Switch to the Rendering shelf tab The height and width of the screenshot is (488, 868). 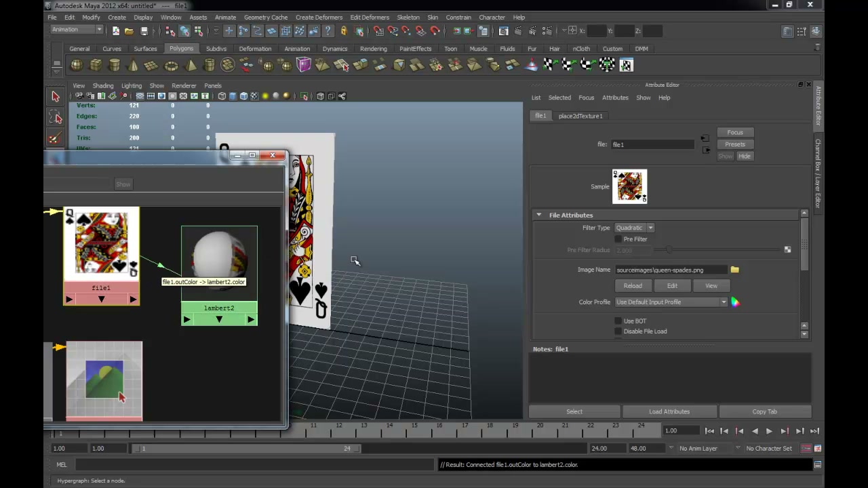point(373,49)
